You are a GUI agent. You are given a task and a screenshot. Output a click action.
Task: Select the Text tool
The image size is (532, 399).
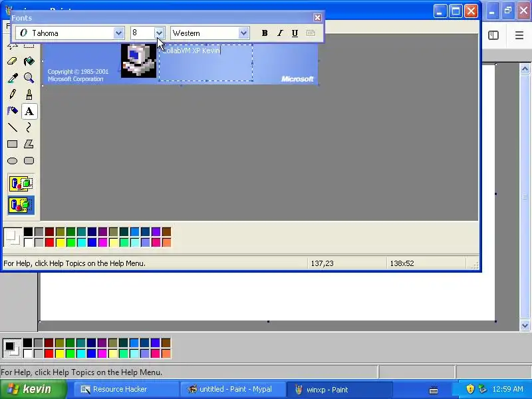pos(29,111)
